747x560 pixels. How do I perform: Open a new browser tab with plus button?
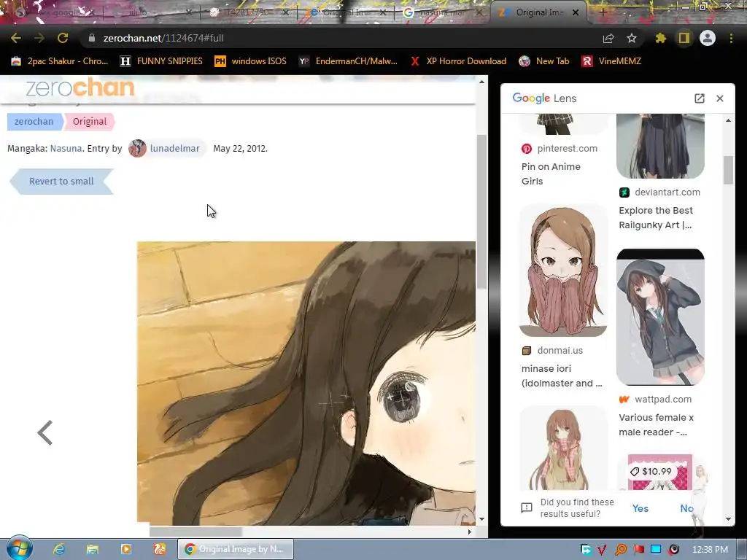point(603,13)
